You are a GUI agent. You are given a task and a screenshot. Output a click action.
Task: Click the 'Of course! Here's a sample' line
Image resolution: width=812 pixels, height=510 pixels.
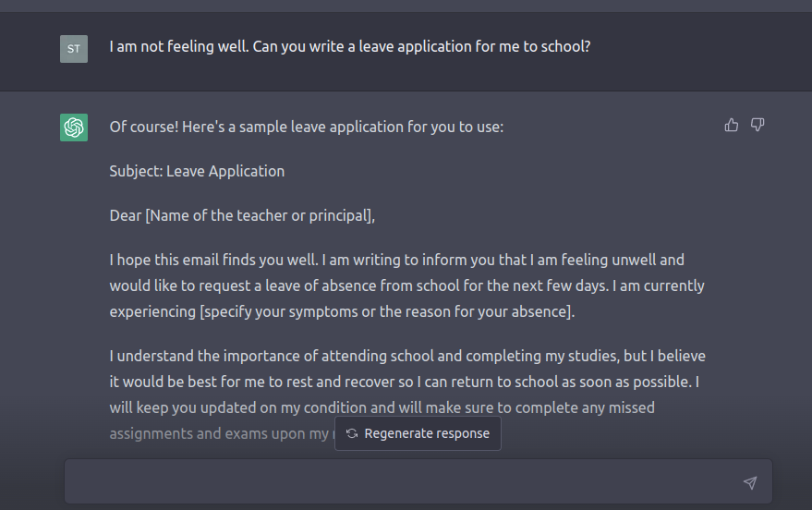[x=306, y=127]
